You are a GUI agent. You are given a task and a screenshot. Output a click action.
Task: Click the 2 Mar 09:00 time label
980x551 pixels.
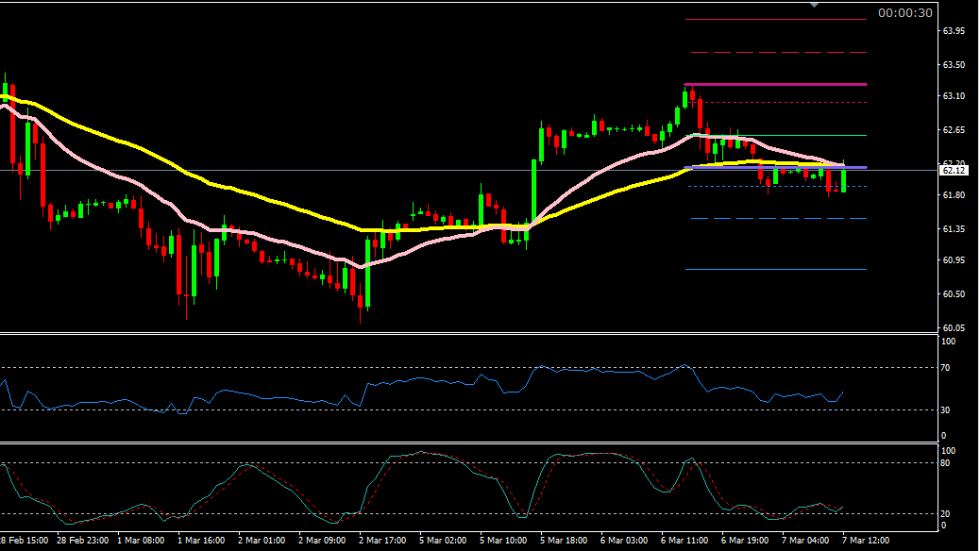tap(322, 541)
